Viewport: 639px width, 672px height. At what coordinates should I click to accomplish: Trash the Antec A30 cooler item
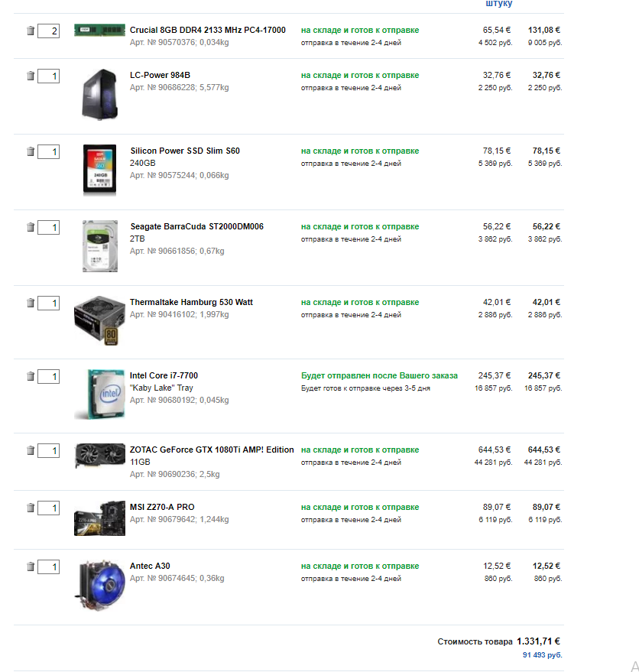(31, 566)
